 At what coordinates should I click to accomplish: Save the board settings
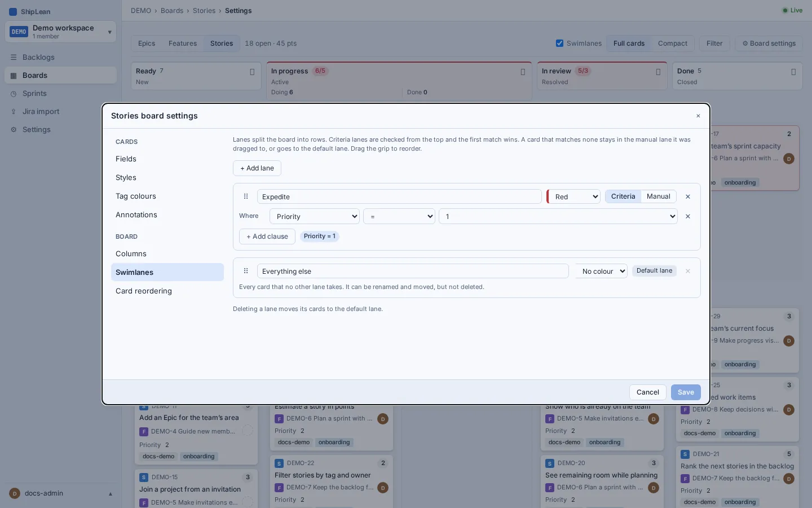click(686, 392)
